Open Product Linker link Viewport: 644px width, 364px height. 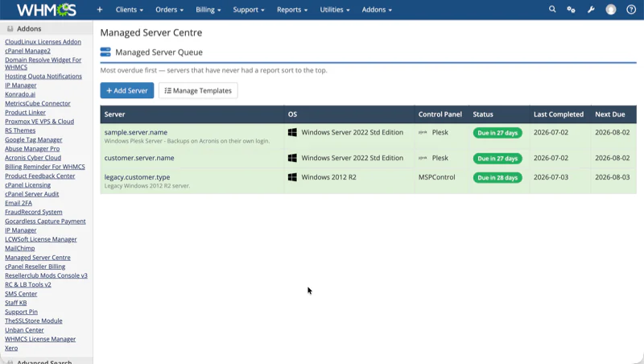(25, 112)
